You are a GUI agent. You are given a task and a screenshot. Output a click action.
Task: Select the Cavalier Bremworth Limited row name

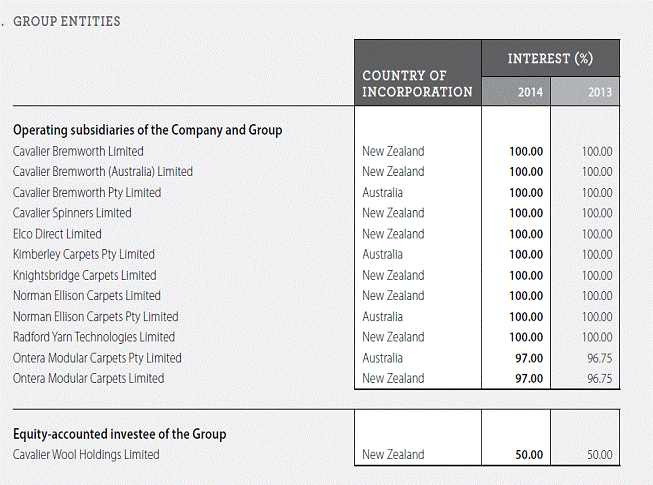pyautogui.click(x=78, y=151)
